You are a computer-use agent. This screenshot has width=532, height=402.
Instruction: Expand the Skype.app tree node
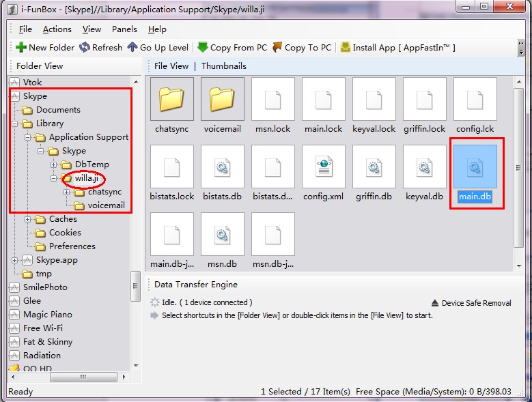coord(14,260)
